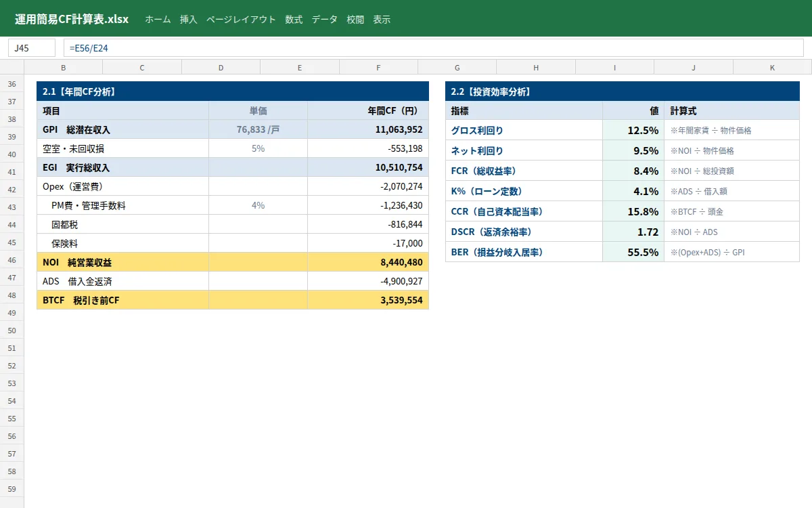Click the 保険料 row label
This screenshot has width=812, height=508.
coord(122,243)
